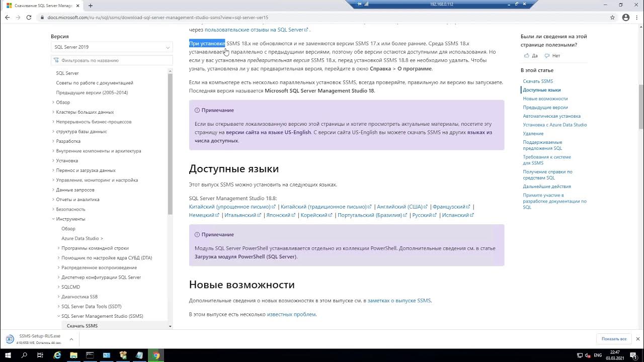Click 'Показать все' downloads button
644x362 pixels.
[x=614, y=339]
